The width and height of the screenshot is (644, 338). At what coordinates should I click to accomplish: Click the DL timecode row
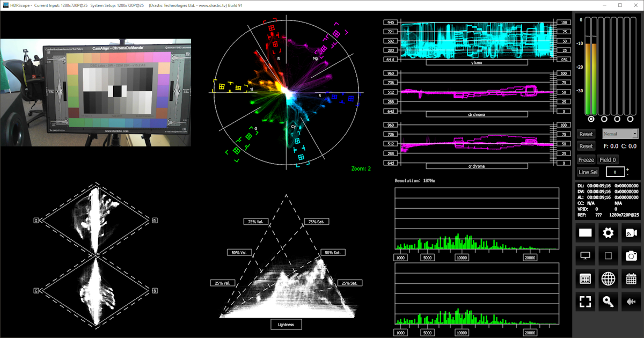(x=608, y=185)
